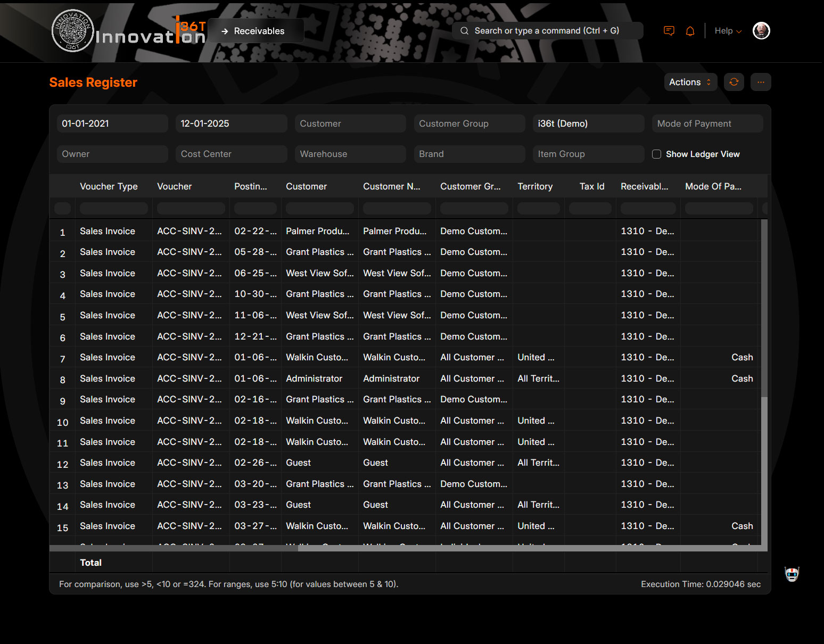The height and width of the screenshot is (644, 824).
Task: Enable the Show Ledger View checkbox
Action: click(x=657, y=154)
